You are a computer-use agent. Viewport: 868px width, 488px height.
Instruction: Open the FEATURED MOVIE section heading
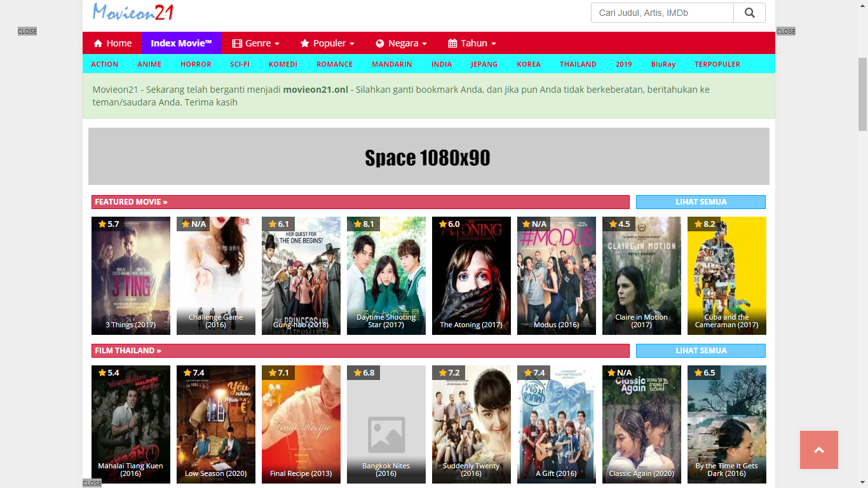(x=360, y=202)
